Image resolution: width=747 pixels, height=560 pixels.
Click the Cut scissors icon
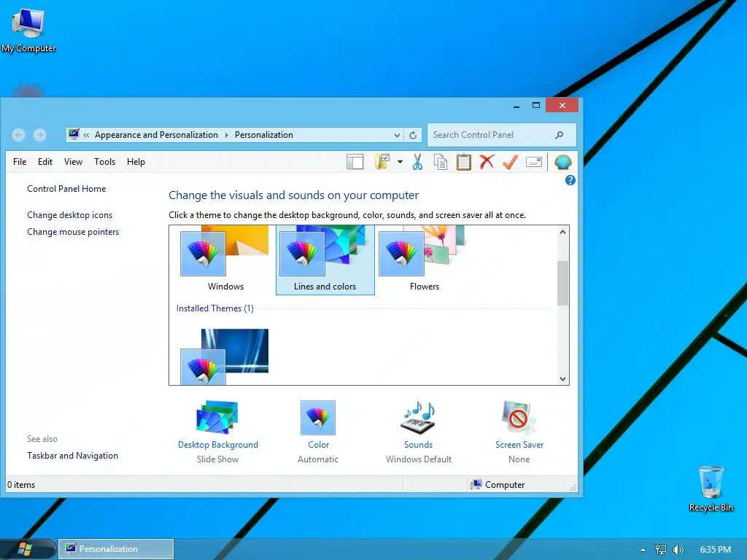(x=417, y=162)
